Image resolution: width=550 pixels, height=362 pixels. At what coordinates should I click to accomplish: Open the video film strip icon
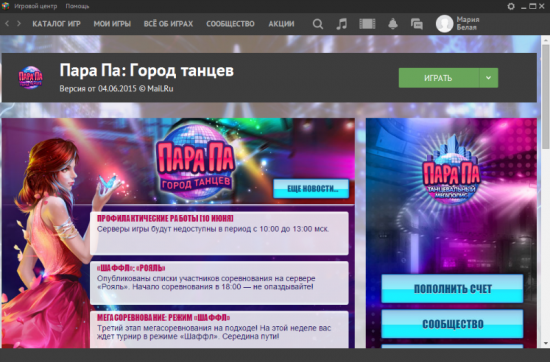click(x=367, y=24)
